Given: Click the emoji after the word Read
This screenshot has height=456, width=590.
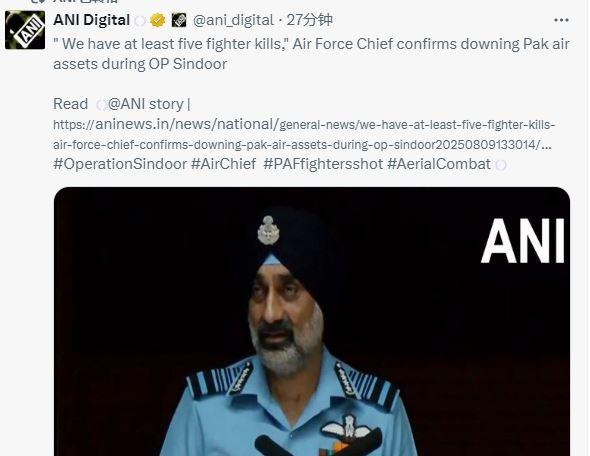Looking at the screenshot, I should click(101, 105).
